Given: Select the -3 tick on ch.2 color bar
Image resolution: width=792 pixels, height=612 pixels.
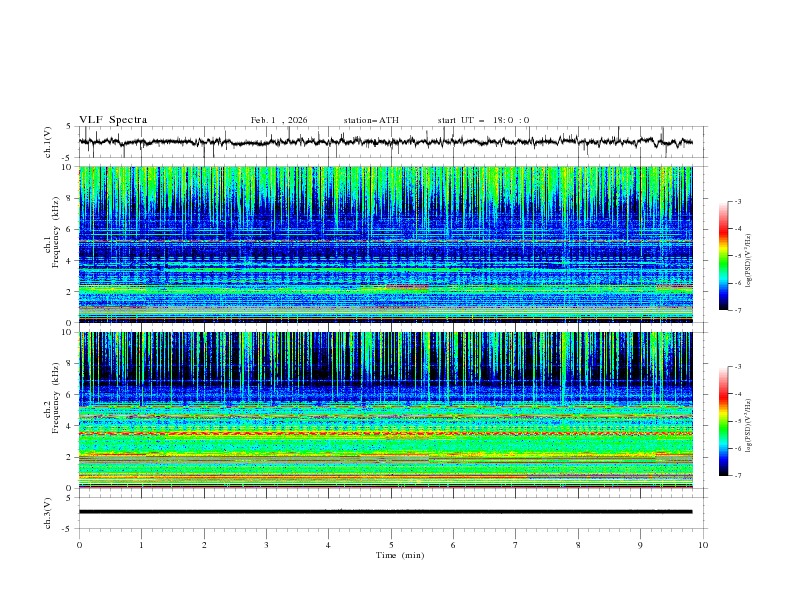Looking at the screenshot, I should pos(737,367).
